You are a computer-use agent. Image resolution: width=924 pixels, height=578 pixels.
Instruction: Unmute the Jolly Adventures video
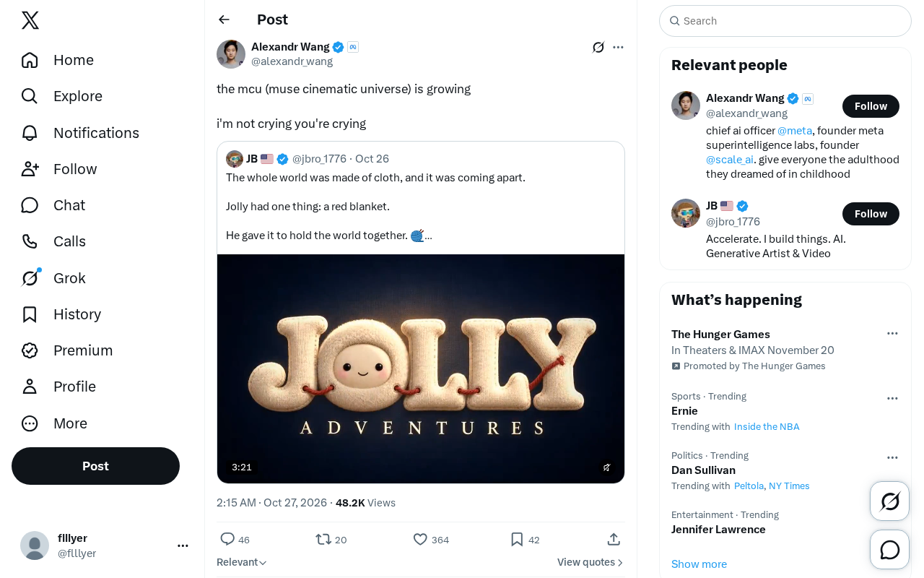click(x=606, y=467)
